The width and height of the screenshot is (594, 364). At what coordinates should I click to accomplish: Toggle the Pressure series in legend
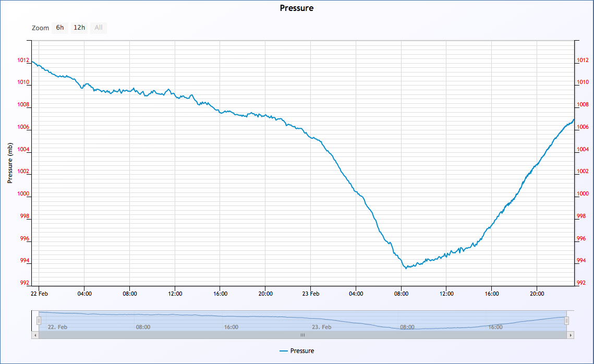point(297,351)
